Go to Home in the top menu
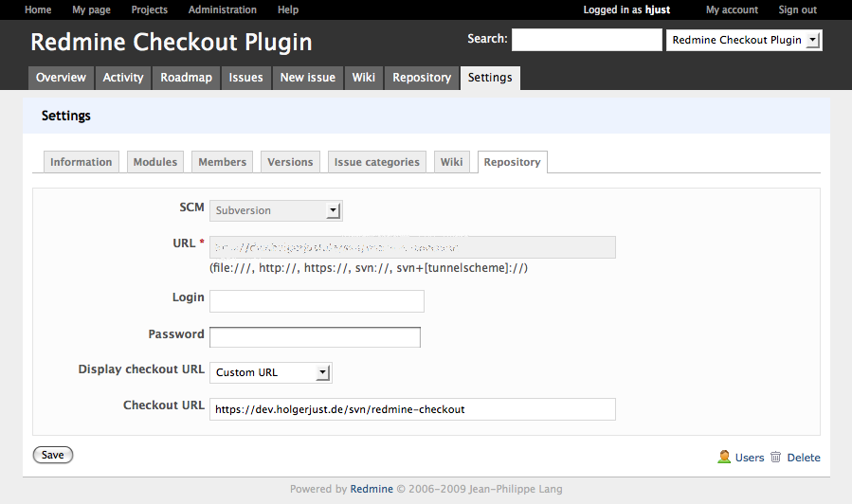852x504 pixels. [38, 9]
